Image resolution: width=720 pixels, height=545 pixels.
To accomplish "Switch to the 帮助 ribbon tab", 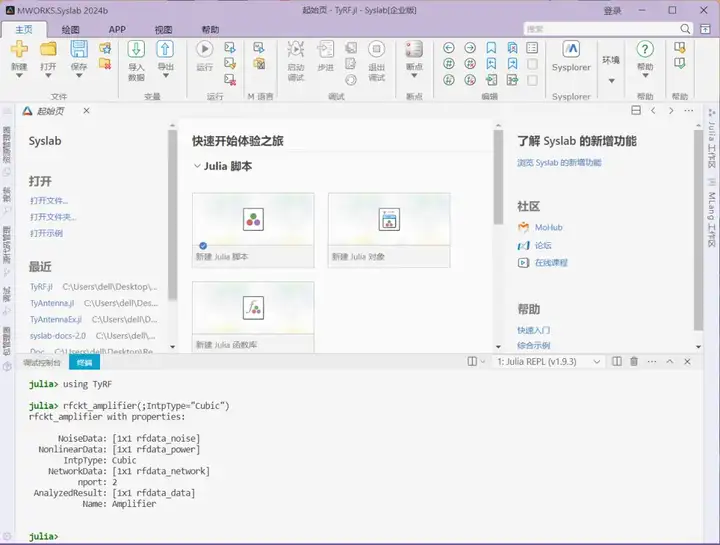I will [x=210, y=30].
